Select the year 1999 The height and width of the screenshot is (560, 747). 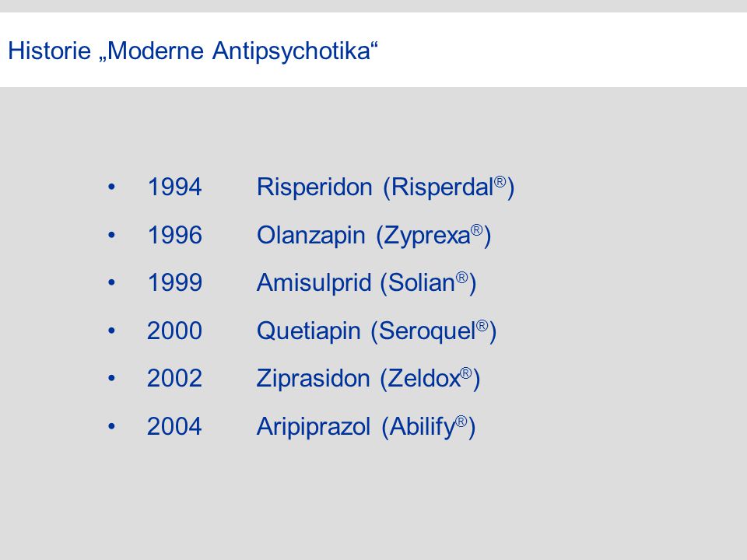(x=175, y=282)
